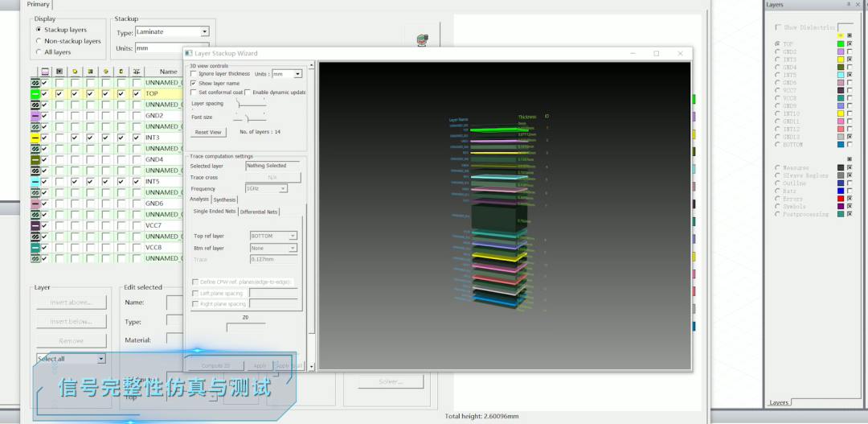
Task: Click the GND4 row olive layer icon
Action: click(x=35, y=159)
